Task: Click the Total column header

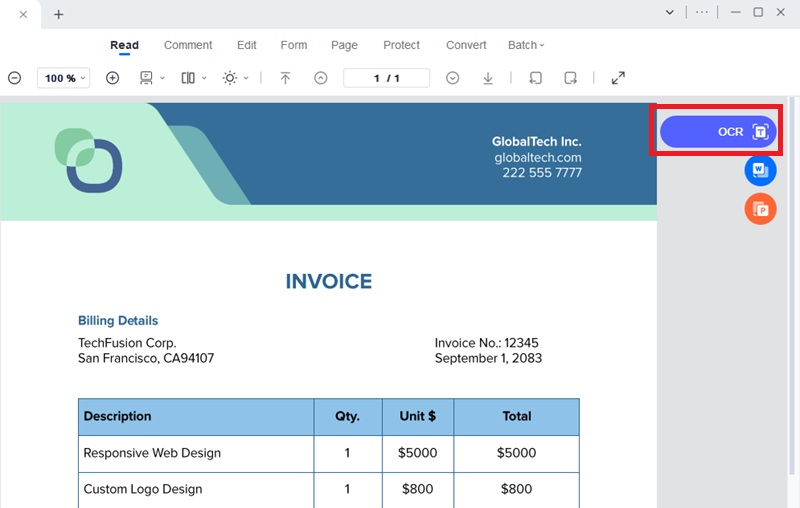Action: click(x=517, y=416)
